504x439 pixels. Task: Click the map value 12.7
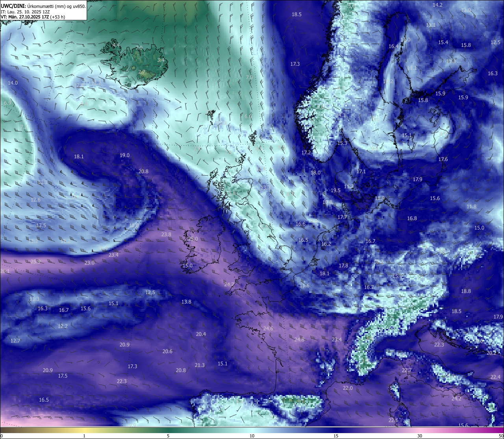click(15, 341)
